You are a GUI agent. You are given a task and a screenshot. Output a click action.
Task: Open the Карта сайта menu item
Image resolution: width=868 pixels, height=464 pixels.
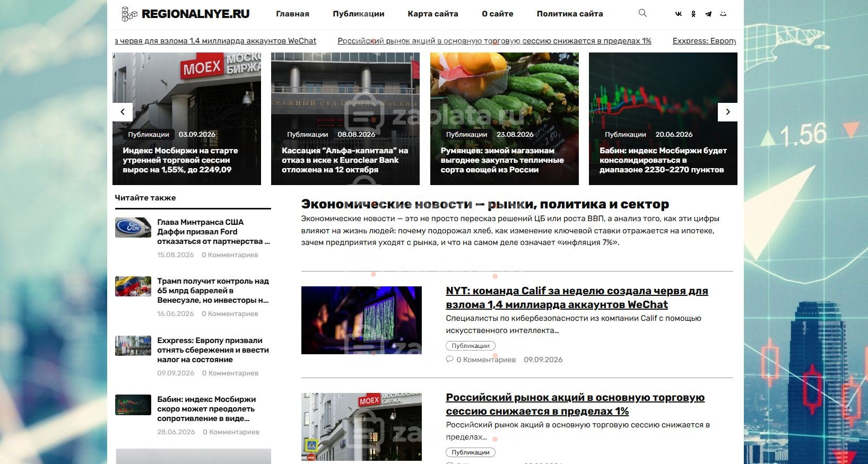pos(433,14)
